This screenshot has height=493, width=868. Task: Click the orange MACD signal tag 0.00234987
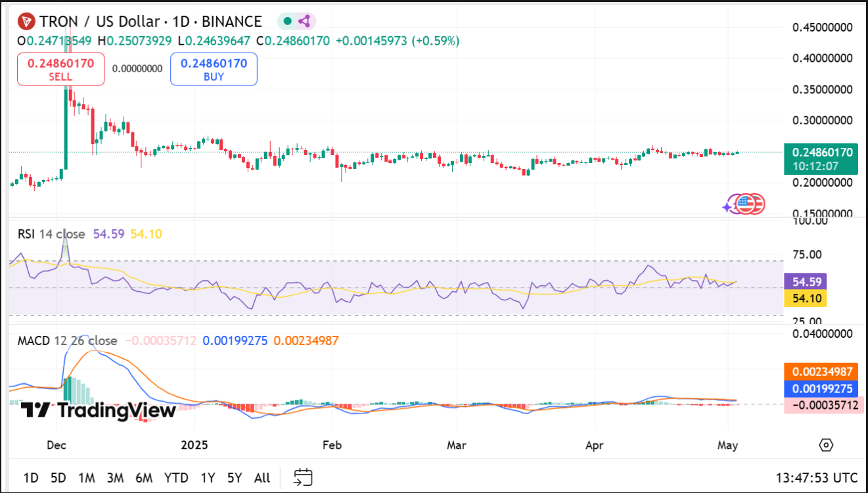click(821, 372)
